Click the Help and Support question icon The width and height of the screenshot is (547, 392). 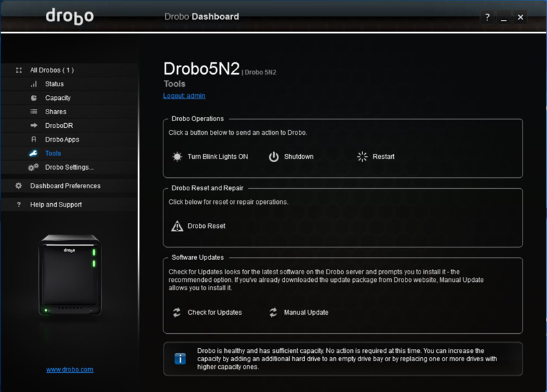[19, 205]
